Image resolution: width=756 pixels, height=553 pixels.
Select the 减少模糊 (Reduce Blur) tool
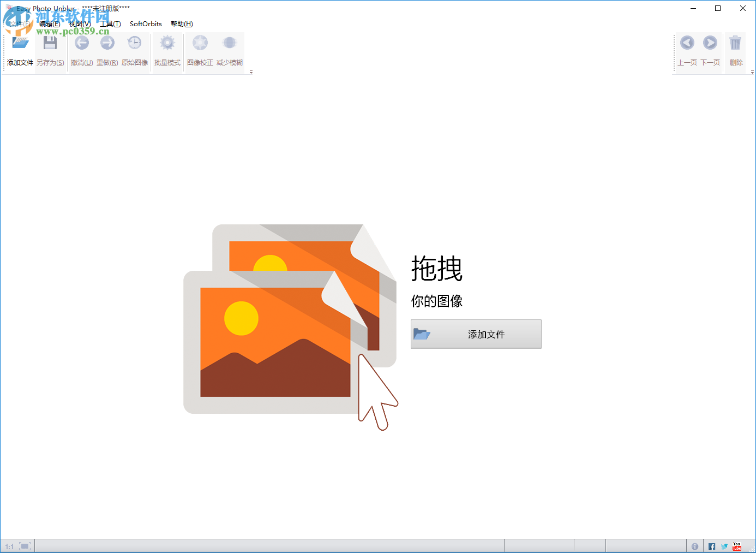(x=230, y=43)
